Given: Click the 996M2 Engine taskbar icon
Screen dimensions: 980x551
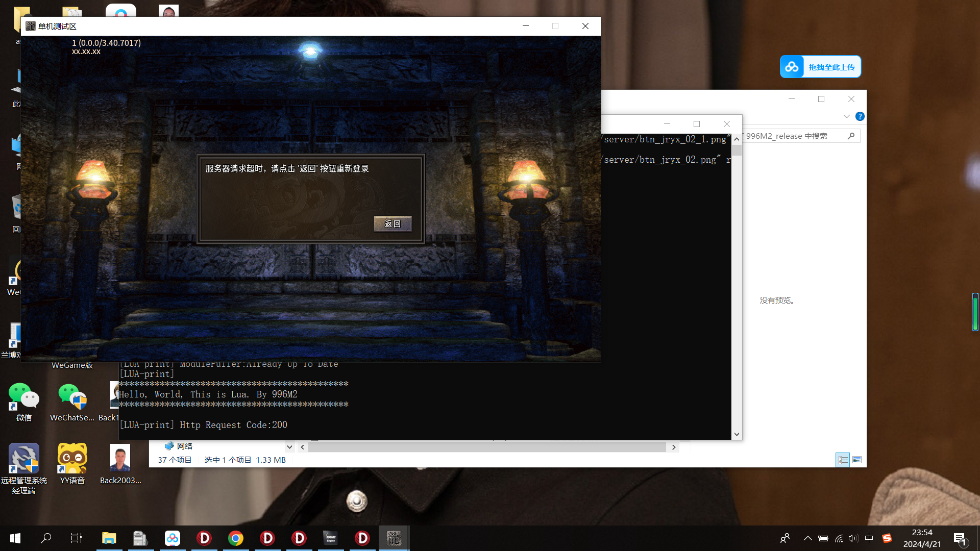Looking at the screenshot, I should point(331,538).
